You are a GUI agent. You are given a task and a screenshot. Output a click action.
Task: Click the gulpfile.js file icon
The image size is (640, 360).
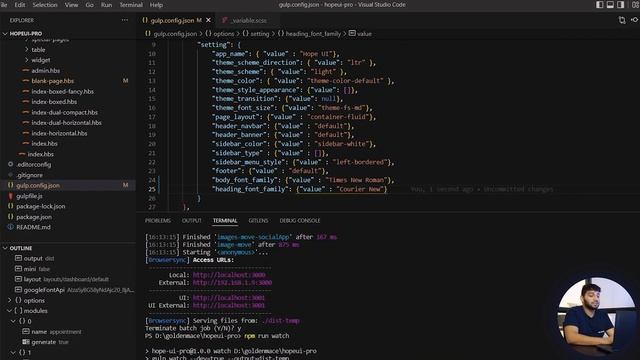coord(11,196)
